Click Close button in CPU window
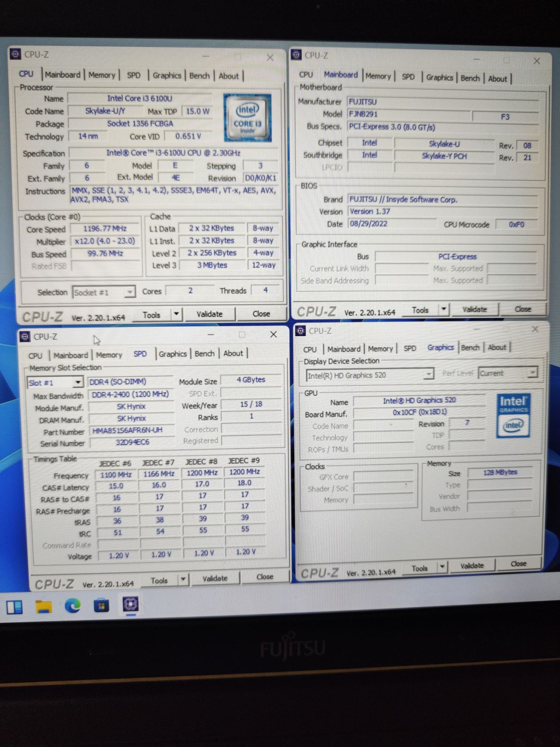Viewport: 560px width, 747px height. pyautogui.click(x=261, y=313)
